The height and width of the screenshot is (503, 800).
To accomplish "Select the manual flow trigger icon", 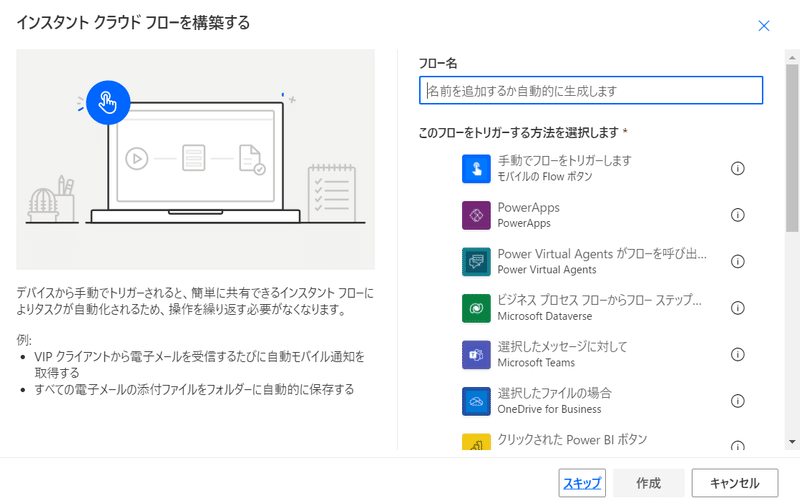I will (x=476, y=169).
